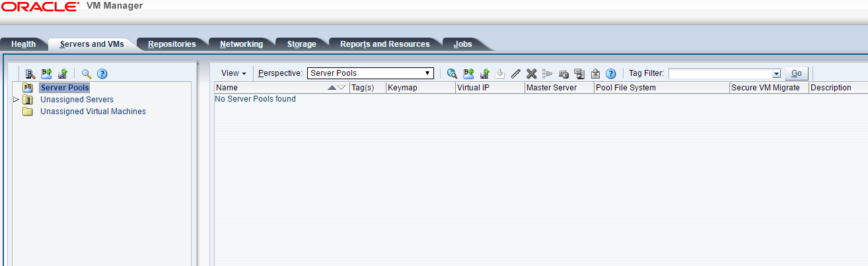Select Server Pools in the navigation tree

(64, 87)
